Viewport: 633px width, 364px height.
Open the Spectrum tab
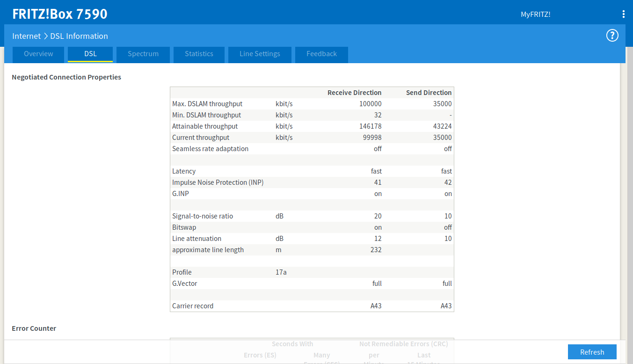click(143, 54)
